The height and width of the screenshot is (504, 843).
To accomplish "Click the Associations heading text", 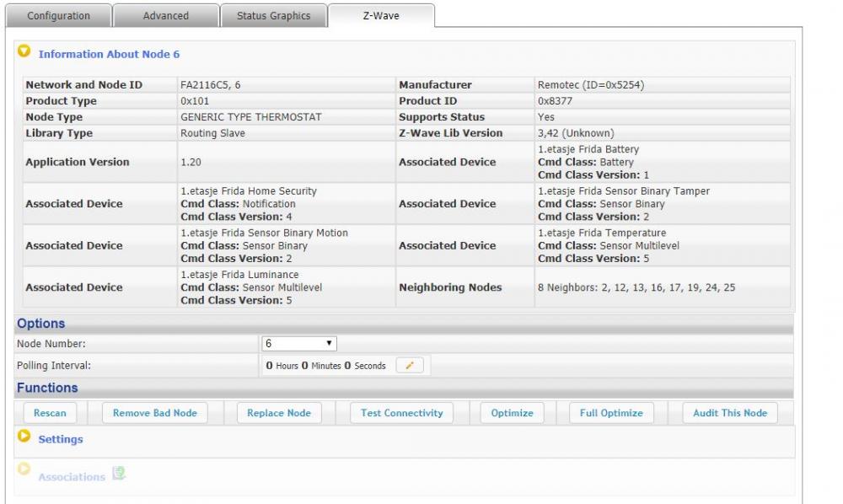I will click(72, 477).
